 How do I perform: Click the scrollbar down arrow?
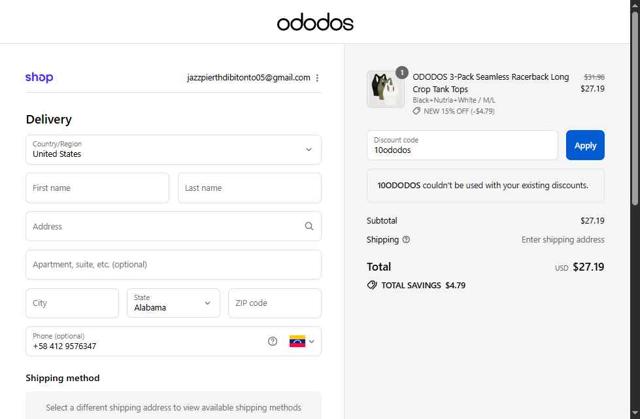[635, 413]
